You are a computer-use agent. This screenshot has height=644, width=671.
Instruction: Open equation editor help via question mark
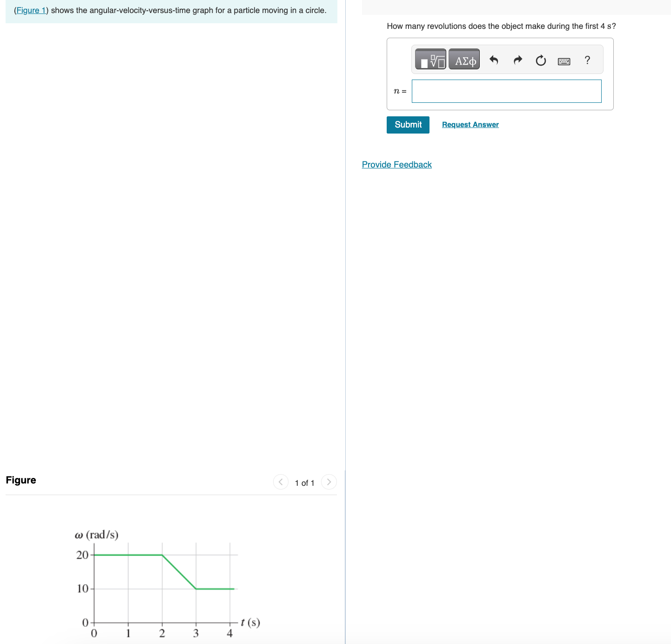coord(587,60)
